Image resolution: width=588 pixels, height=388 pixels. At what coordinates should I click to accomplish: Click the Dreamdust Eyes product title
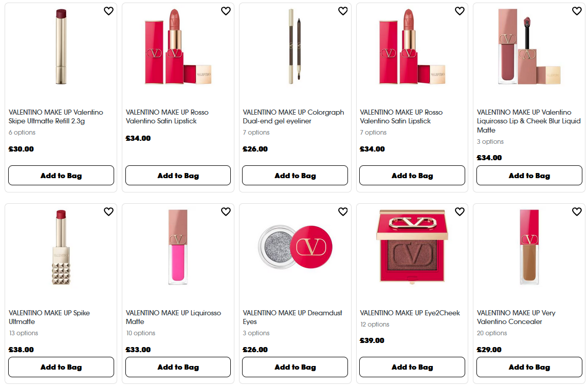[292, 317]
